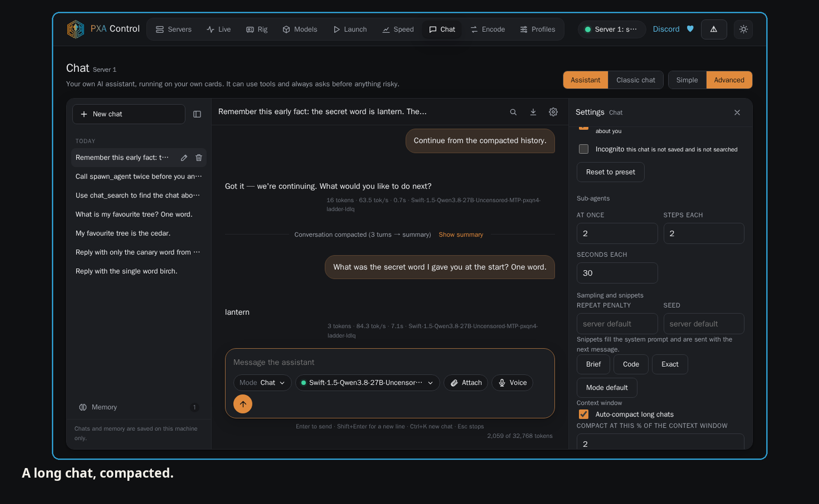Screen dimensions: 819x504
Task: Click Show summary link
Action: pyautogui.click(x=461, y=235)
